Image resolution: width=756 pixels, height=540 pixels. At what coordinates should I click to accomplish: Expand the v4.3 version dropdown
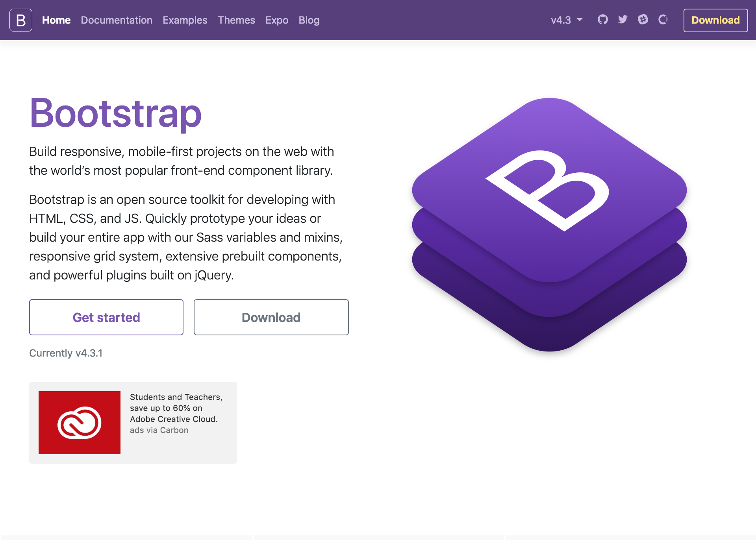(x=566, y=20)
